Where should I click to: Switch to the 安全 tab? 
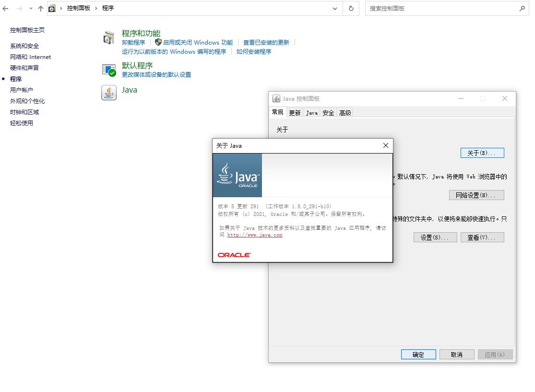pyautogui.click(x=328, y=113)
